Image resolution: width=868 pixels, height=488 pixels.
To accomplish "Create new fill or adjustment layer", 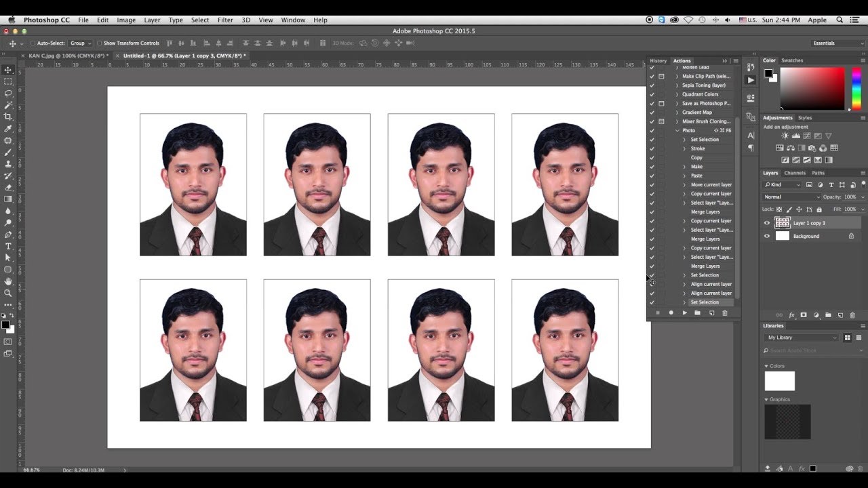I will point(816,315).
